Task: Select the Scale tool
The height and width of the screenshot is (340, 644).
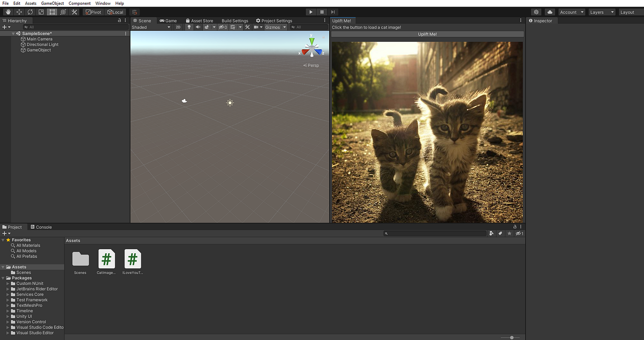Action: tap(41, 12)
